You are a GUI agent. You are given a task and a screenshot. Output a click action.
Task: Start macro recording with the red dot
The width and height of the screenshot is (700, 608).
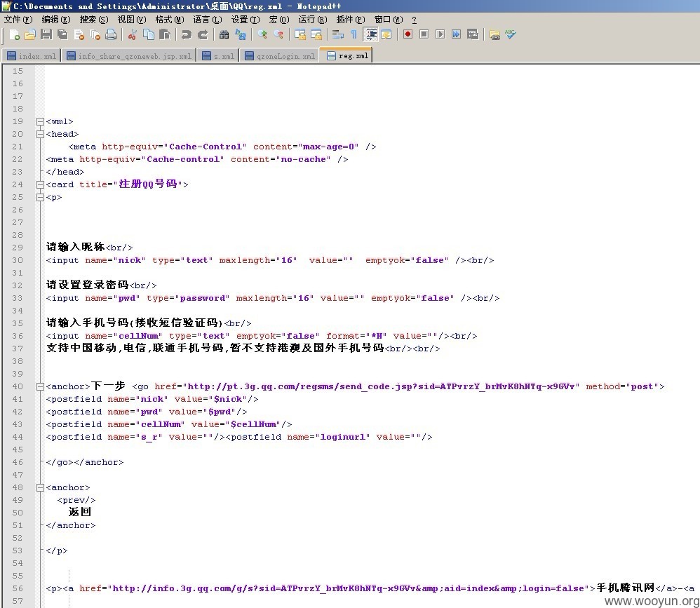tap(408, 35)
